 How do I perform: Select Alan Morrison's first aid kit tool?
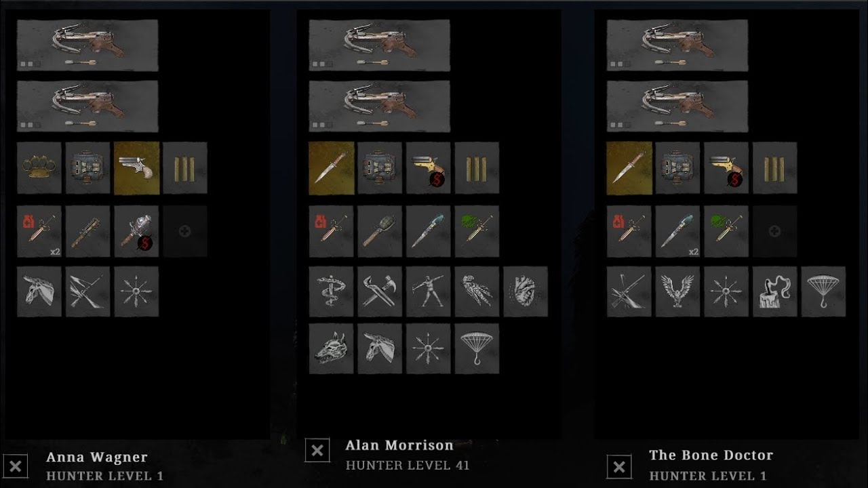[x=380, y=168]
